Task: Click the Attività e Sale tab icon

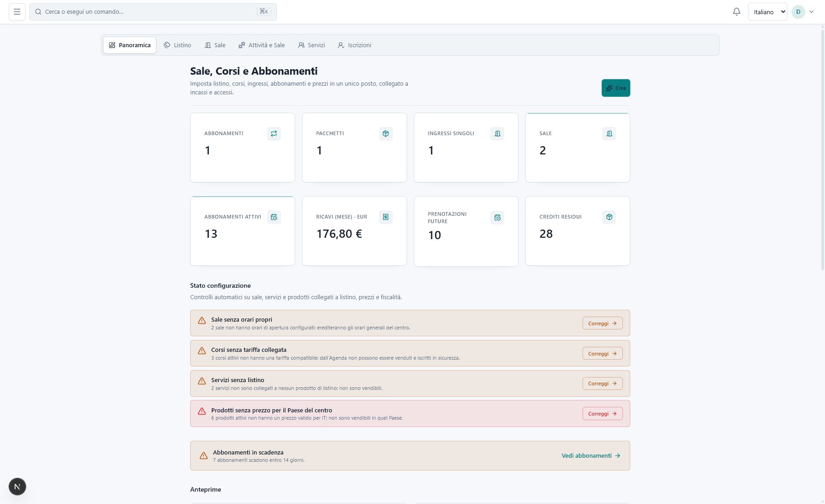Action: pyautogui.click(x=242, y=45)
